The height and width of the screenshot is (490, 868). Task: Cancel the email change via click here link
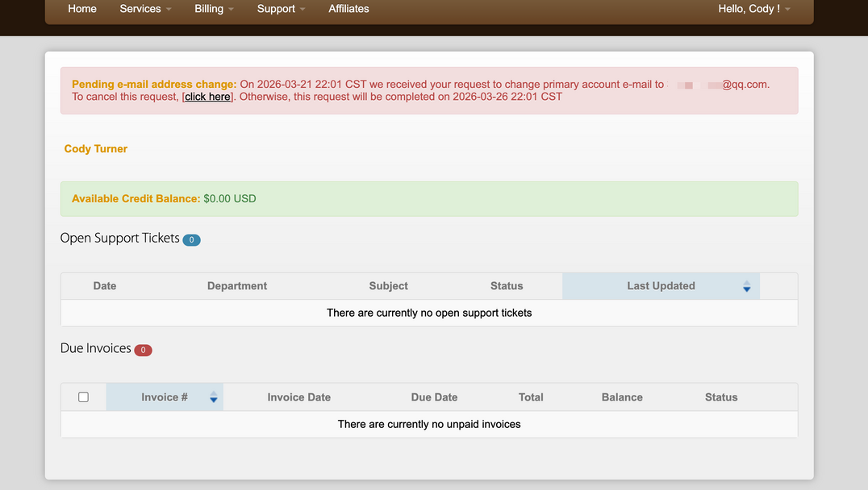coord(207,97)
